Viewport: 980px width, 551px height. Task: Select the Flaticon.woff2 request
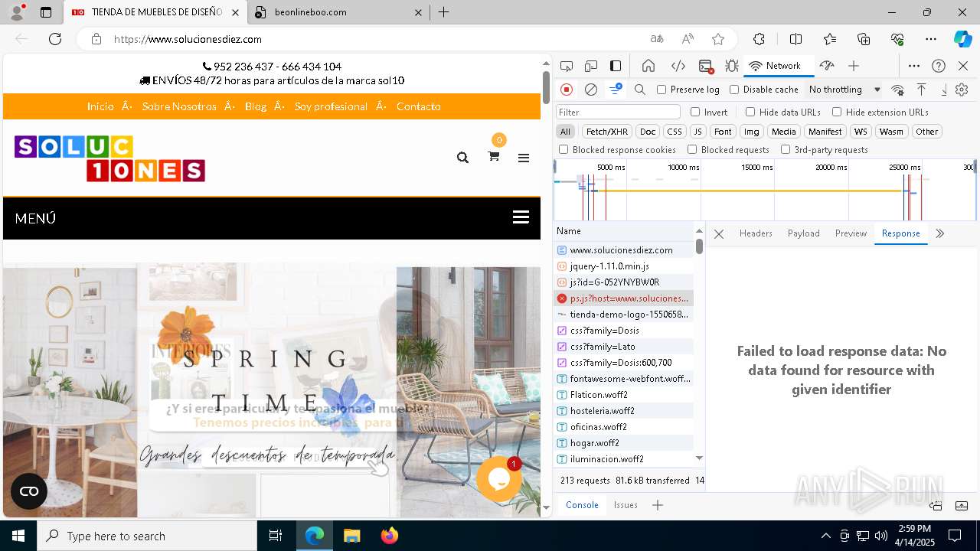click(623, 395)
